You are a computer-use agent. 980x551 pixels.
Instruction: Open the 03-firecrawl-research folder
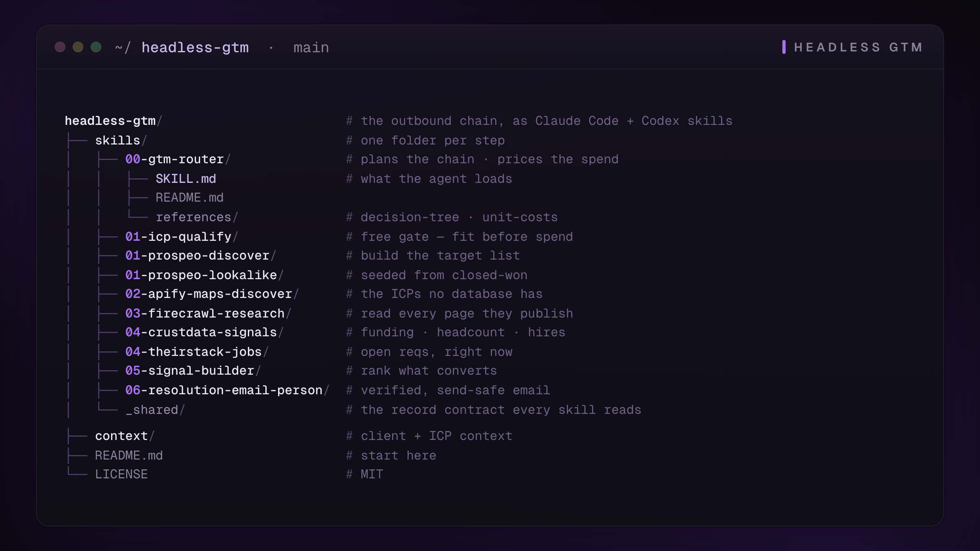tap(208, 314)
